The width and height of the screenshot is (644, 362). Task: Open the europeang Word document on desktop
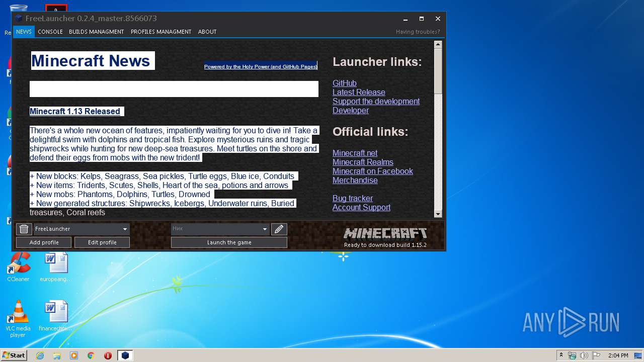coord(55,267)
